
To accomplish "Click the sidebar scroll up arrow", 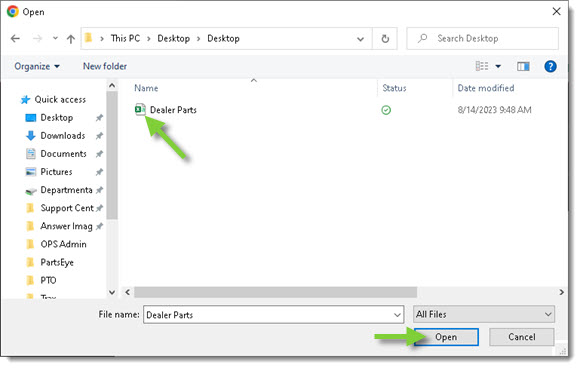I will [x=112, y=86].
